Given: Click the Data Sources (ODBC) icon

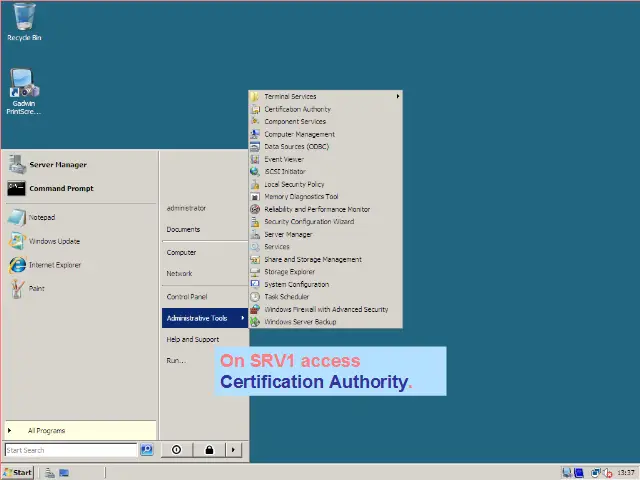Looking at the screenshot, I should point(255,147).
